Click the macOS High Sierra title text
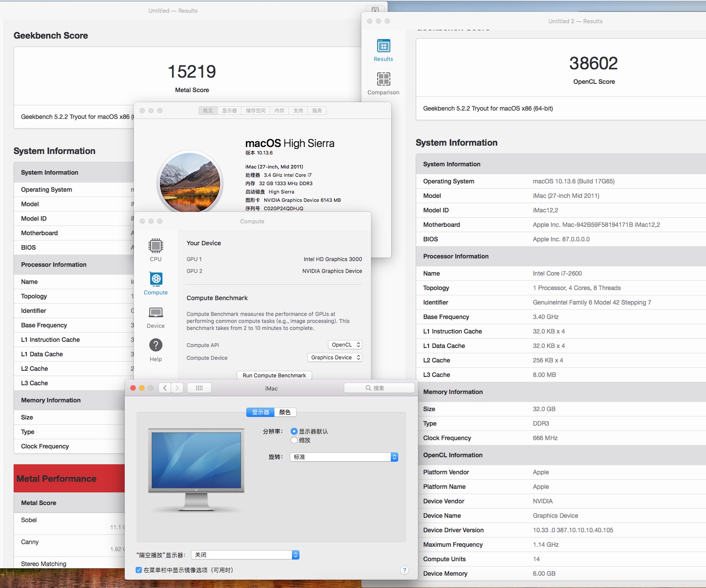This screenshot has height=588, width=706. coord(290,143)
